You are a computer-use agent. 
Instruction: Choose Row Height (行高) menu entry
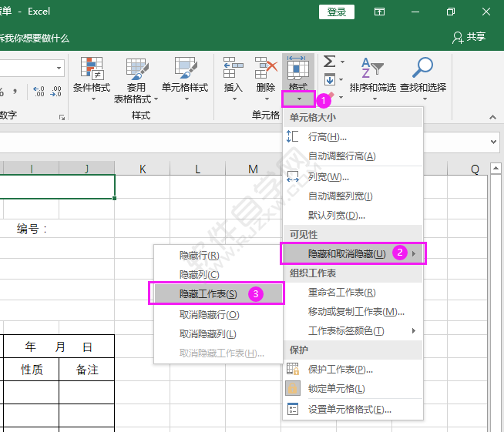click(353, 137)
